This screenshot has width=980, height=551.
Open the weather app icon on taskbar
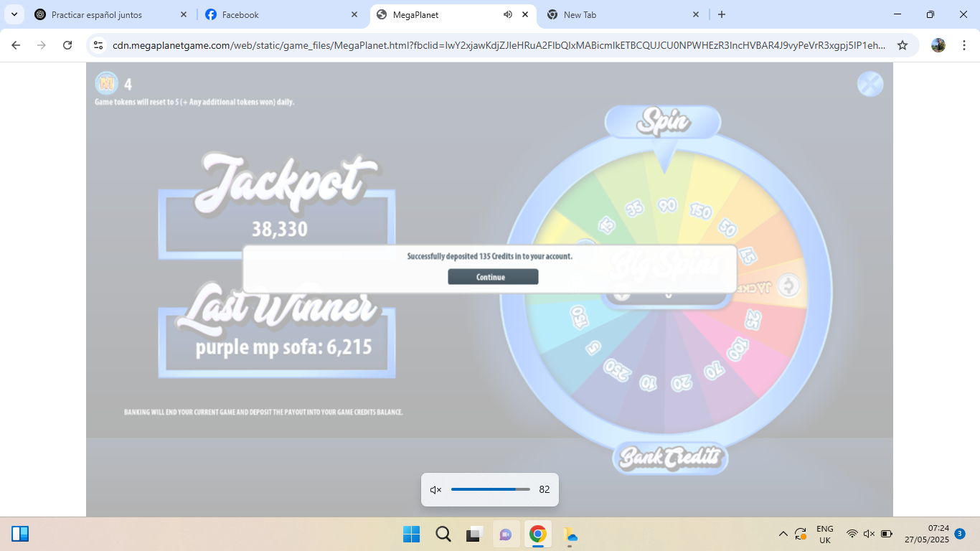(x=570, y=534)
